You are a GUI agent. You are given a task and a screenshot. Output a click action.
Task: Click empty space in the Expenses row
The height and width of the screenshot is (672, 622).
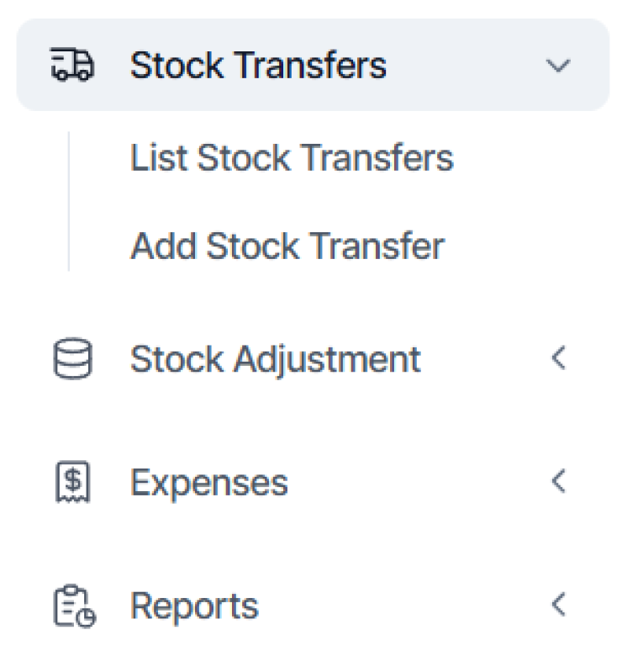click(x=420, y=483)
